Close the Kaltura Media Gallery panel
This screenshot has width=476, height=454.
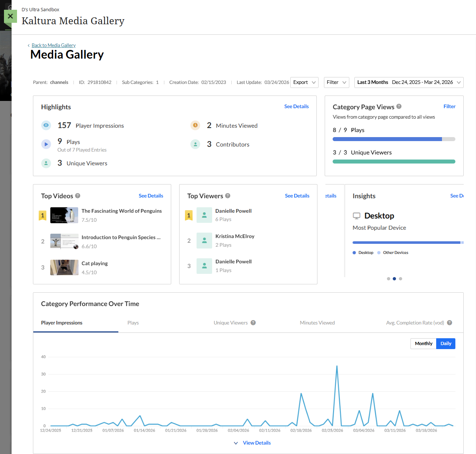tap(10, 16)
